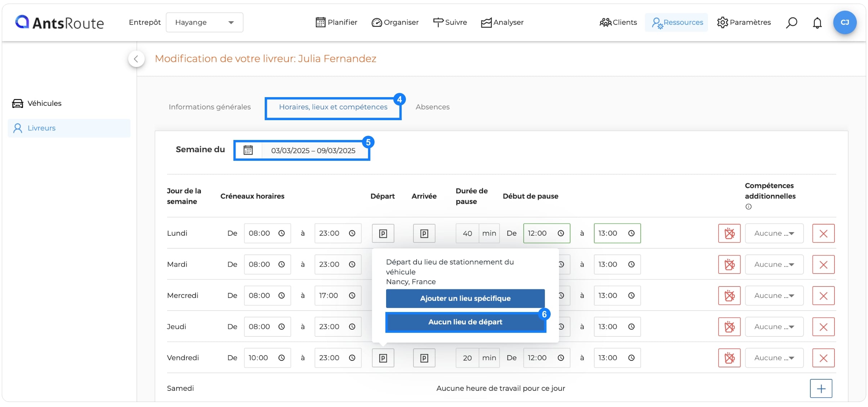This screenshot has width=868, height=407.
Task: Open the CJ user avatar menu
Action: [x=845, y=22]
